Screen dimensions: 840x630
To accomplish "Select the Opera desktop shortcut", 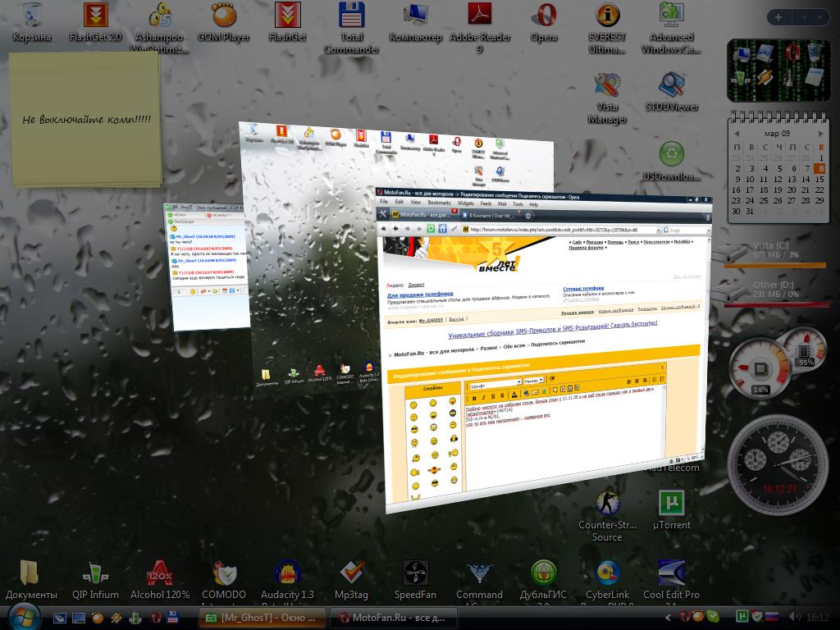I will [x=544, y=22].
